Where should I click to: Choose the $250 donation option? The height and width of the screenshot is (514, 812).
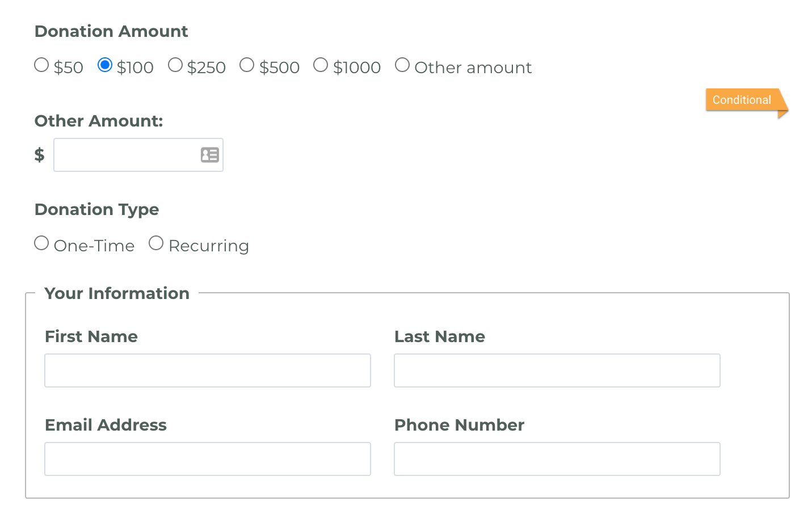click(x=175, y=65)
